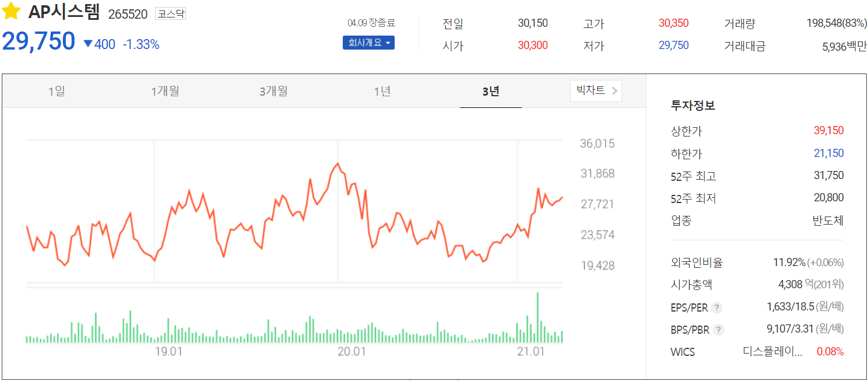Image resolution: width=868 pixels, height=381 pixels.
Task: Switch to the 1년 chart tab
Action: [x=382, y=91]
